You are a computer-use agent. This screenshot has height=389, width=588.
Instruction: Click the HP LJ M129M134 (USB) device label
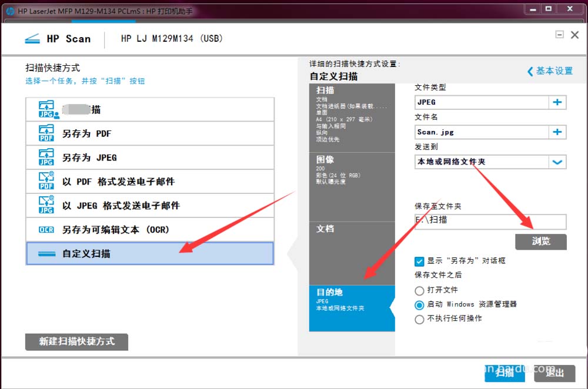[172, 39]
